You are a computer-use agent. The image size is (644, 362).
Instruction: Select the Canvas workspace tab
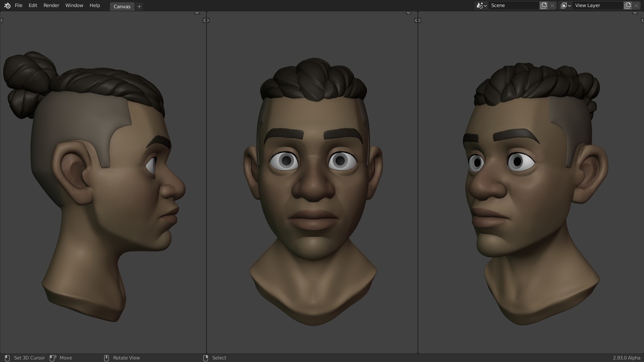click(122, 6)
